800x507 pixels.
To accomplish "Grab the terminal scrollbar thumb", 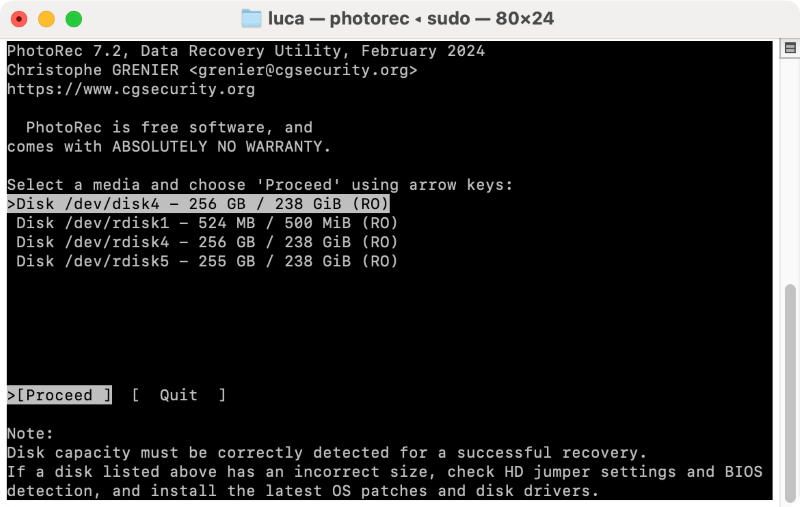I will (789, 390).
